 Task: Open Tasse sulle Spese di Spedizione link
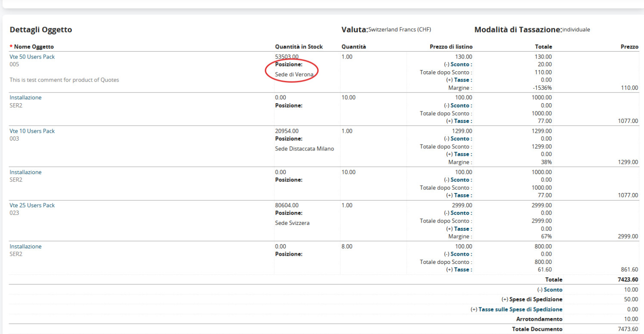[520, 309]
